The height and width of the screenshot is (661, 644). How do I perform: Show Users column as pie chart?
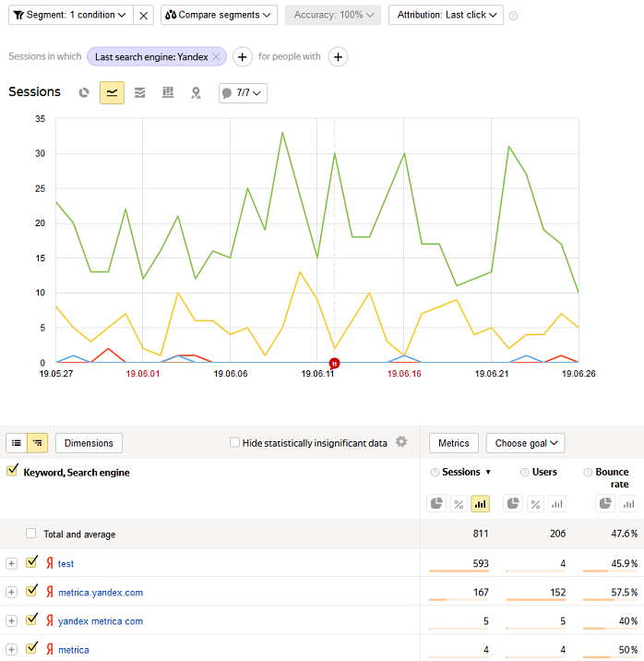[x=513, y=503]
